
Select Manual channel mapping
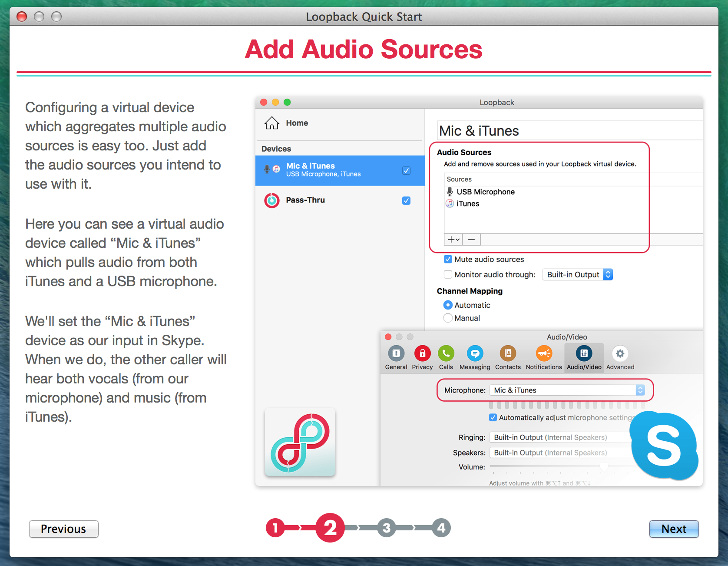(448, 318)
